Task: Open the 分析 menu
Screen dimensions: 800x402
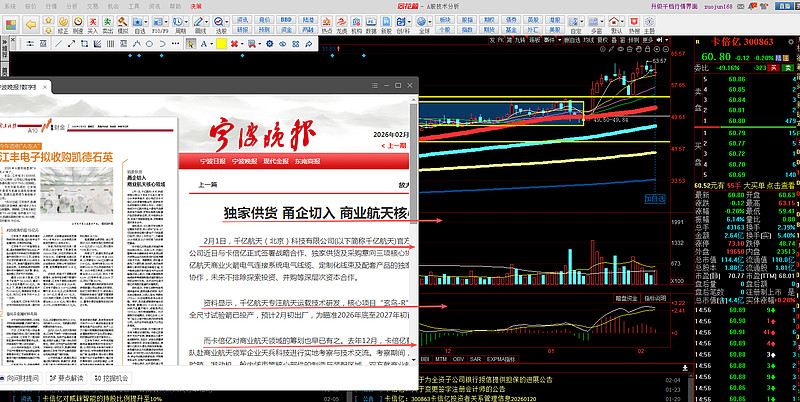Action: pyautogui.click(x=69, y=5)
